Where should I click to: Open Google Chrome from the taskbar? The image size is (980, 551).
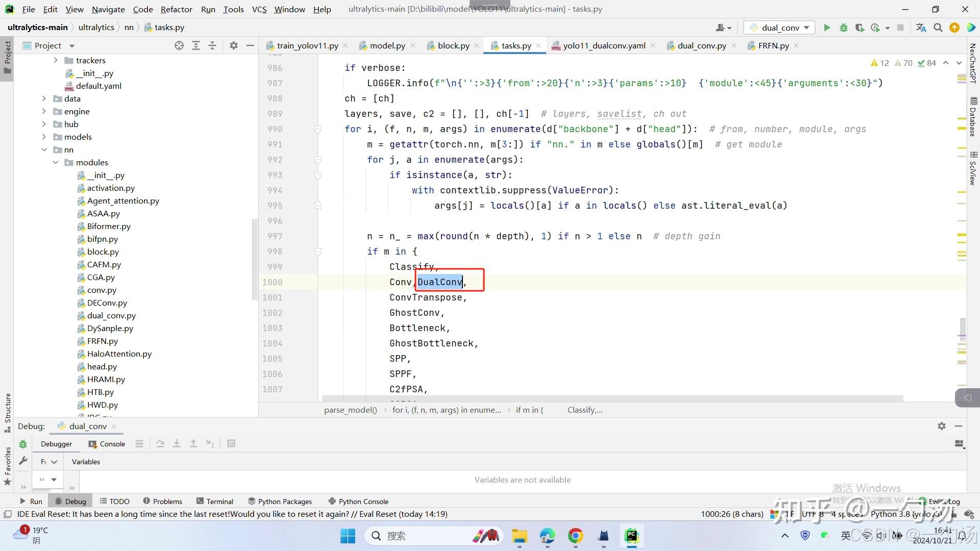(575, 536)
